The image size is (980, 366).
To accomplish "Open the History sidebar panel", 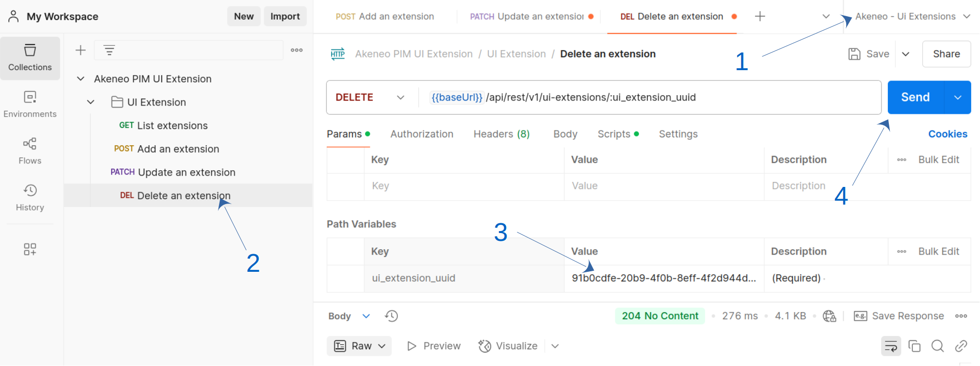I will click(x=30, y=198).
